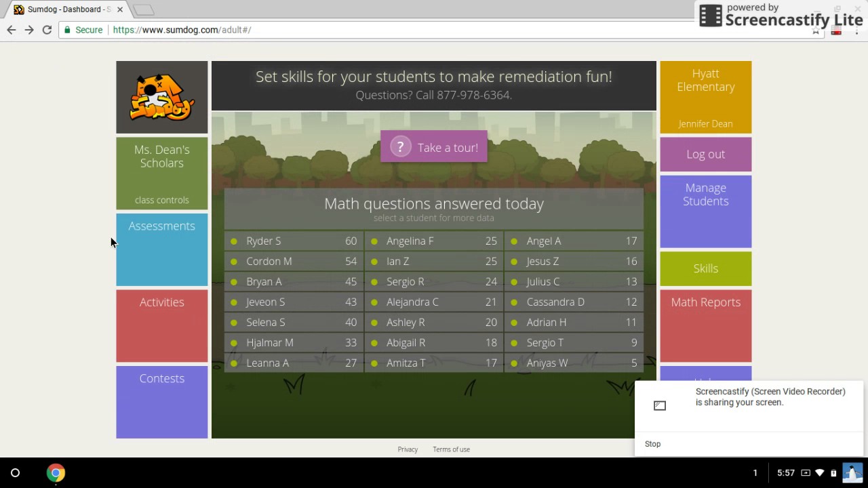Click the Math questions answered today heading

click(434, 203)
